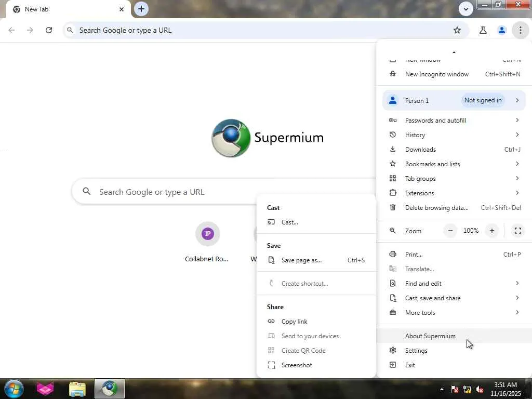The image size is (532, 399).
Task: Expand the Tab groups submenu
Action: click(454, 179)
